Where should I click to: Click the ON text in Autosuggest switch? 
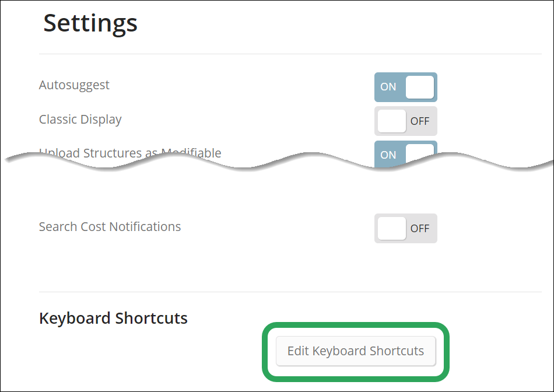point(388,87)
